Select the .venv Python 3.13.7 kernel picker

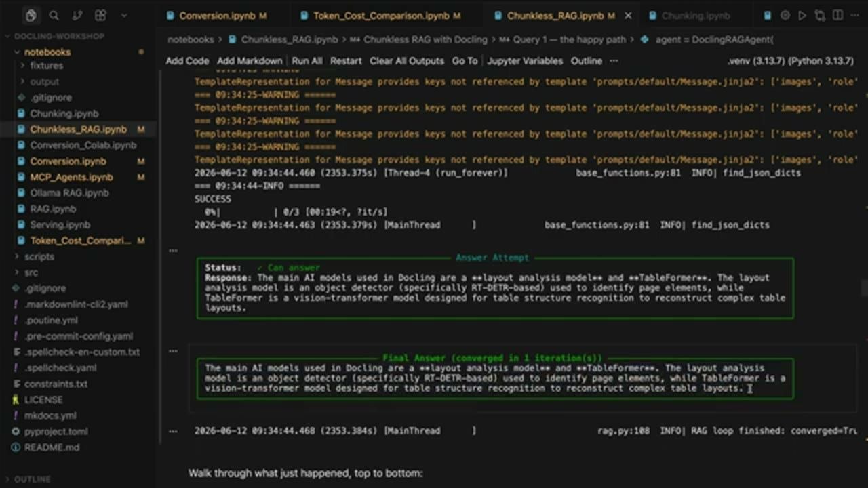(x=790, y=61)
